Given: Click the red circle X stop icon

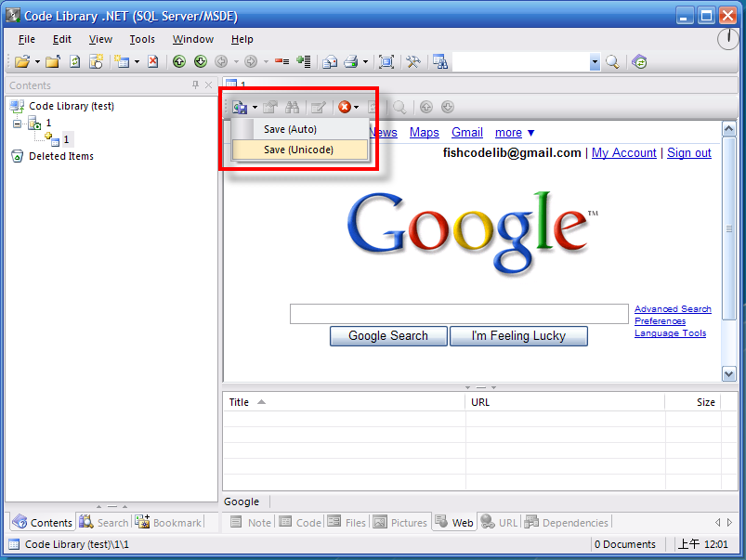Looking at the screenshot, I should (345, 108).
